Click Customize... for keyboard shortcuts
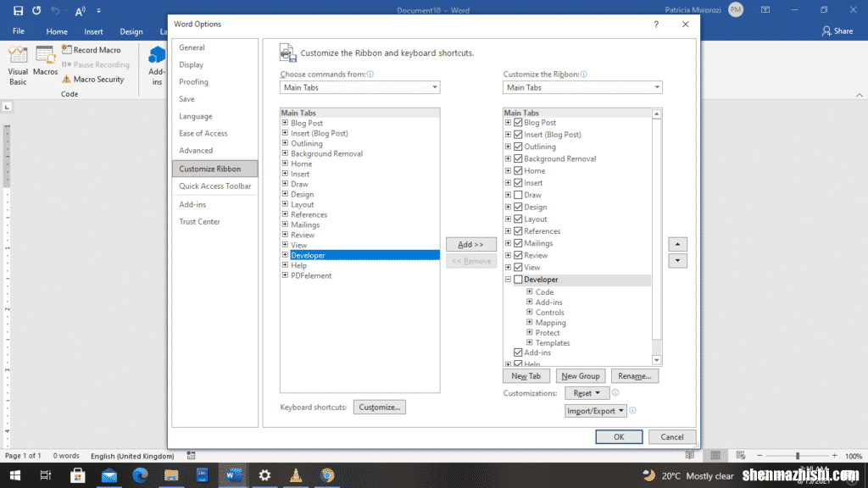Viewport: 868px width, 488px height. pyautogui.click(x=379, y=408)
